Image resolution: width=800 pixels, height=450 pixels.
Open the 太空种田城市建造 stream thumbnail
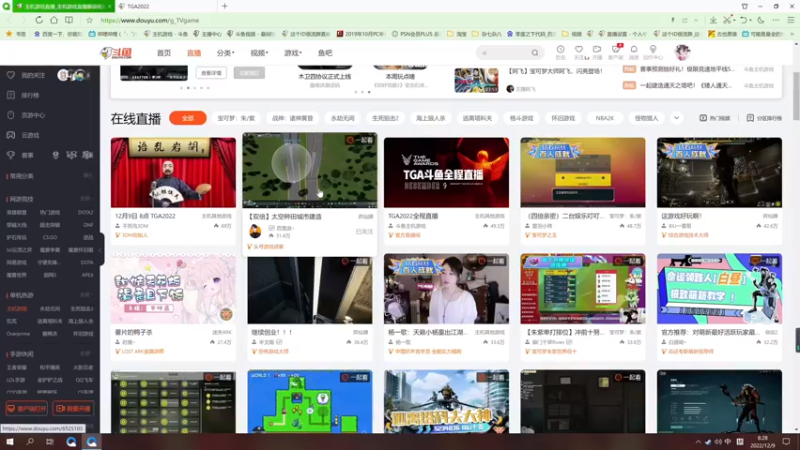pyautogui.click(x=310, y=170)
